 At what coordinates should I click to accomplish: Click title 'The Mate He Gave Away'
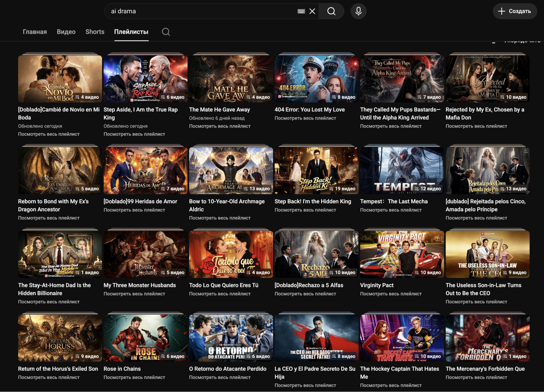pyautogui.click(x=219, y=110)
